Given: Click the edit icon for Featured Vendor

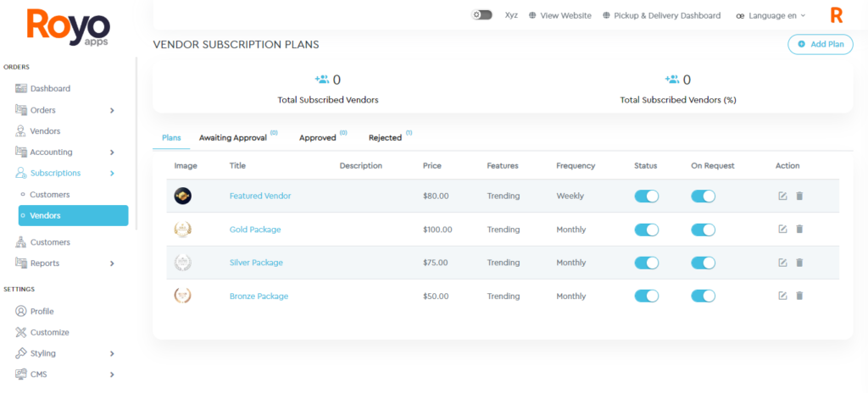Looking at the screenshot, I should coord(782,196).
